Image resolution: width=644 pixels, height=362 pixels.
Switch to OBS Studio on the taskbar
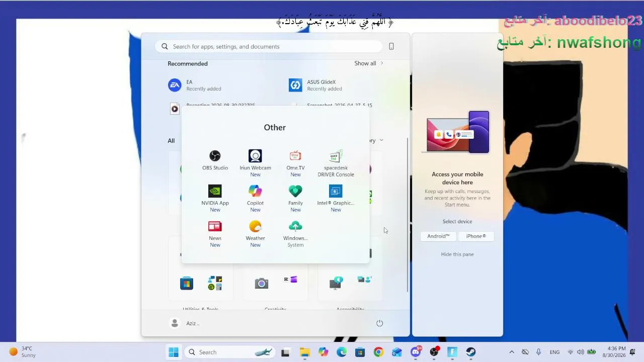434,352
